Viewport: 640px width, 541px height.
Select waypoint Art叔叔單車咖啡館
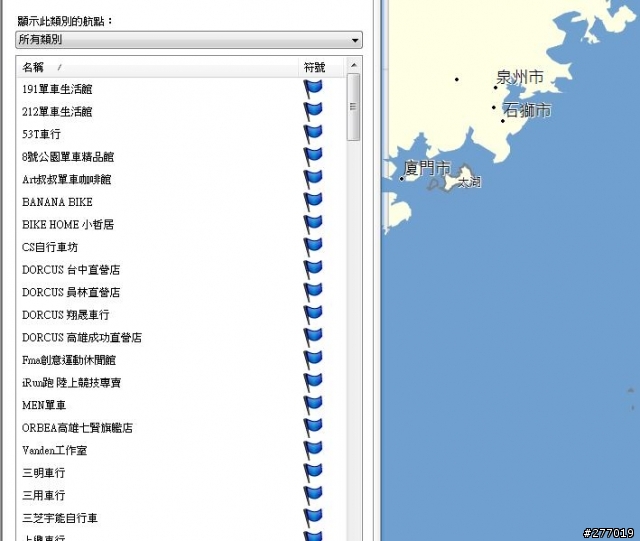(x=67, y=179)
